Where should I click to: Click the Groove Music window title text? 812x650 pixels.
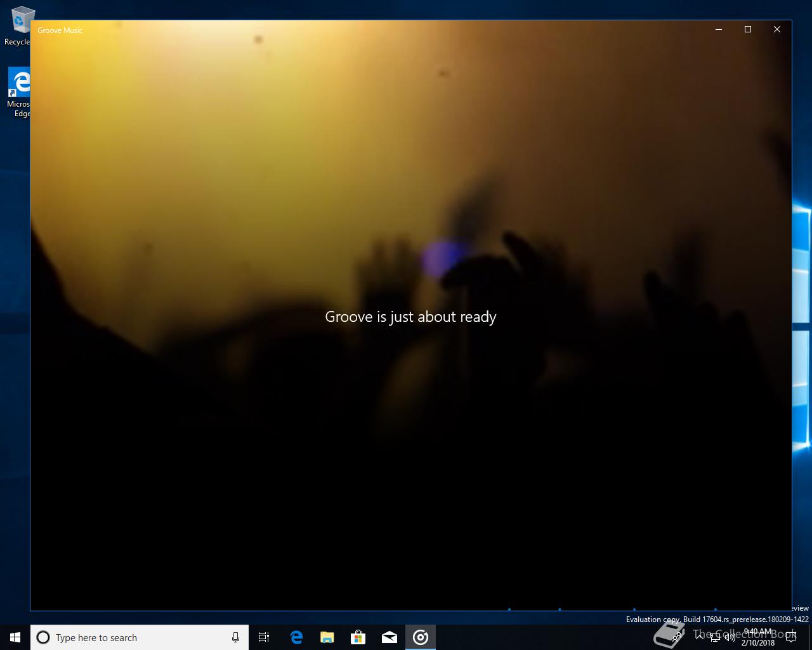[60, 30]
